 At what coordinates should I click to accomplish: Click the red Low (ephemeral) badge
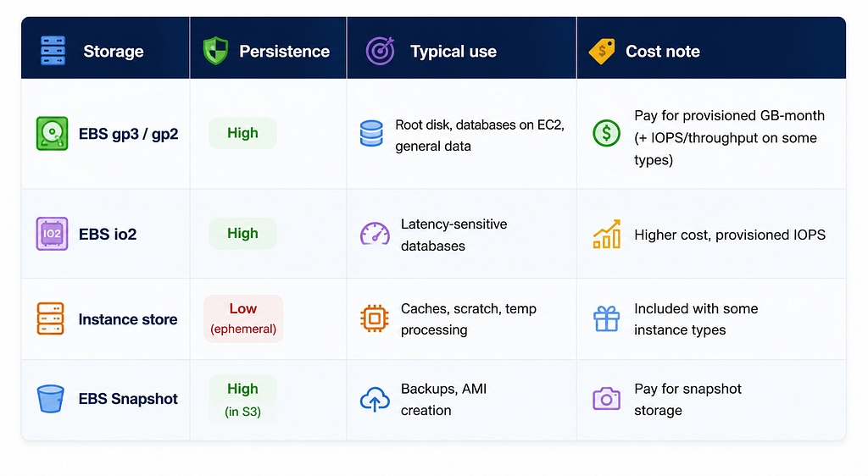[243, 318]
